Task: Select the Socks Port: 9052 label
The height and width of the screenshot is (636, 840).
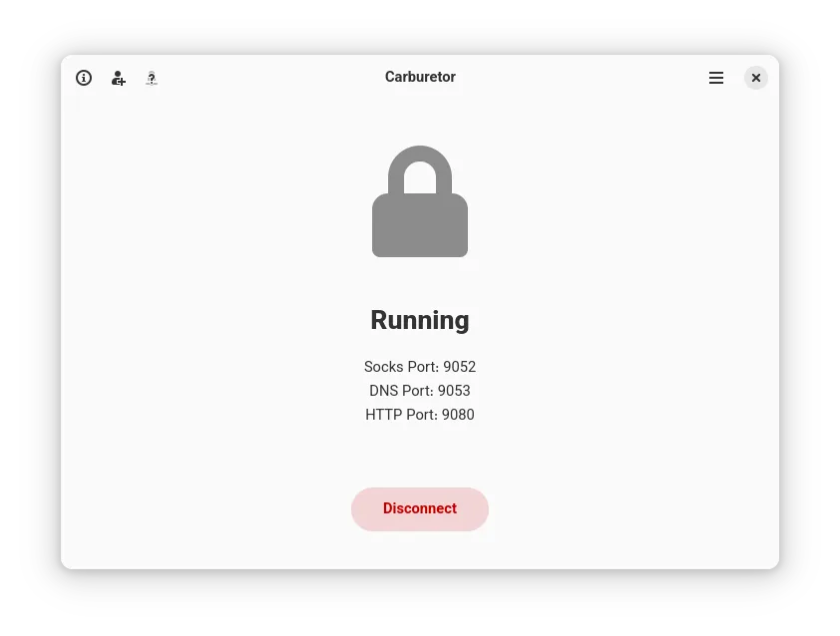Action: coord(420,367)
